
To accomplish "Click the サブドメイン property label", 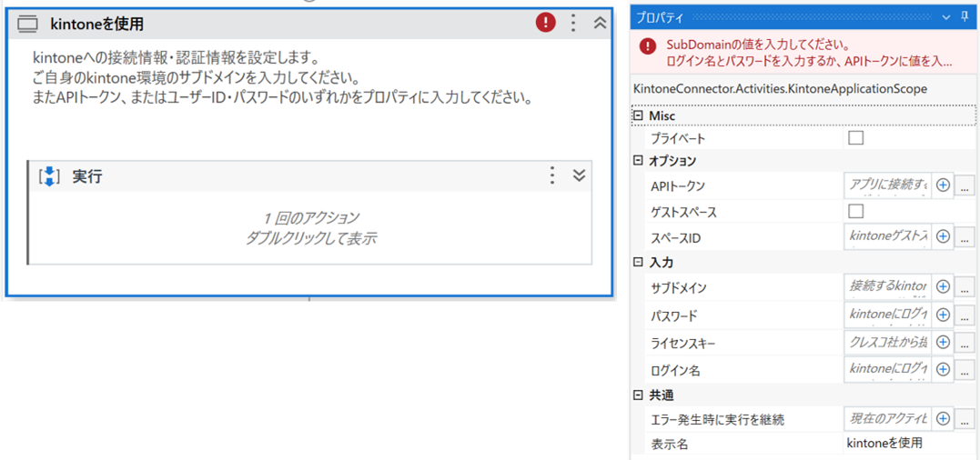I will click(678, 288).
